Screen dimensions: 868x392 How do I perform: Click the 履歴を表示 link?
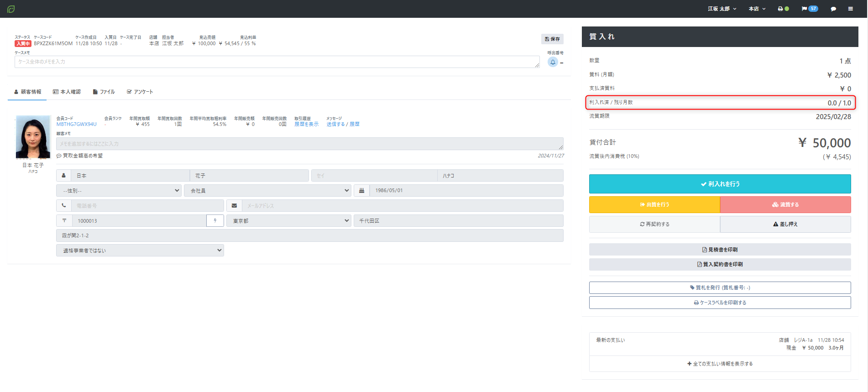click(x=307, y=124)
